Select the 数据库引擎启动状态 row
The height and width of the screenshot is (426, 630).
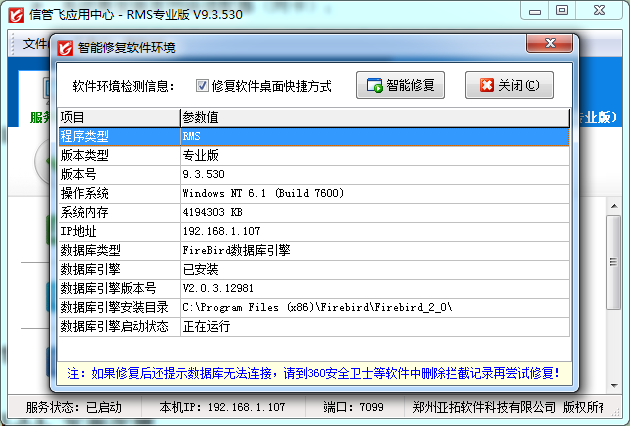(x=118, y=326)
